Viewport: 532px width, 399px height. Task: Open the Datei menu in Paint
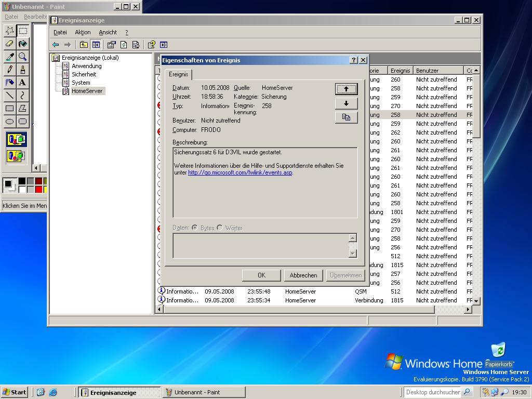tap(11, 16)
